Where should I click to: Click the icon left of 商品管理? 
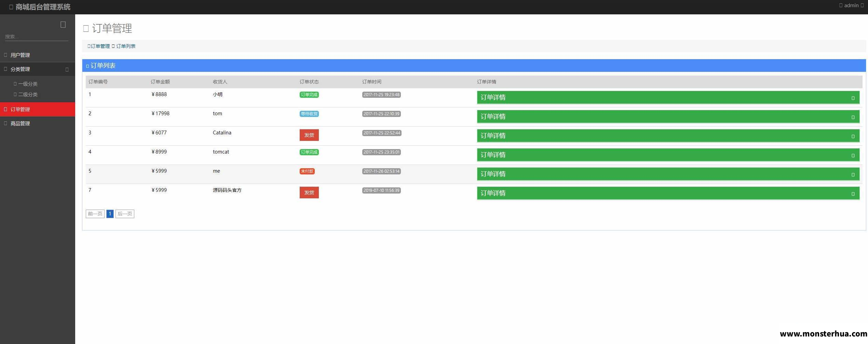pyautogui.click(x=5, y=123)
